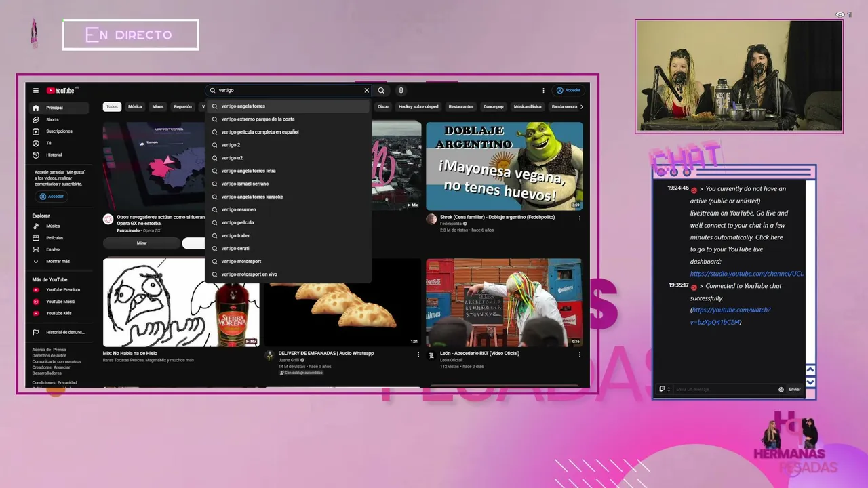Open the Tú section in the sidebar

click(60, 143)
